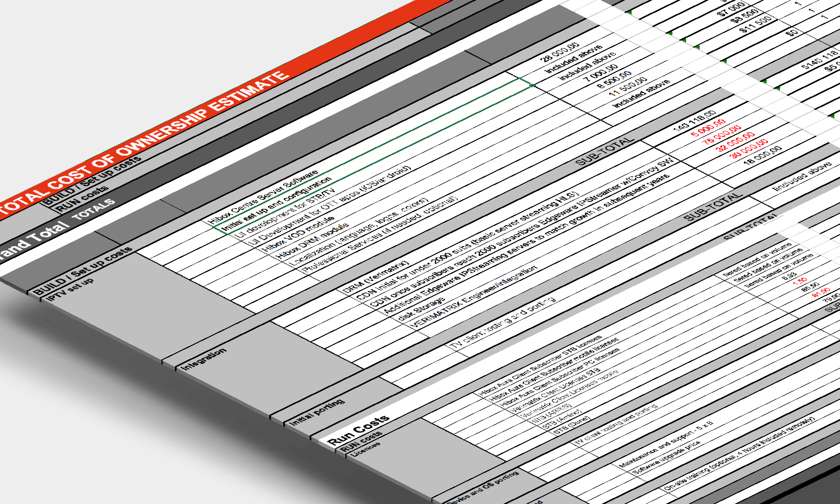This screenshot has height=504, width=840.
Task: Click the Integration category cell
Action: tap(204, 360)
